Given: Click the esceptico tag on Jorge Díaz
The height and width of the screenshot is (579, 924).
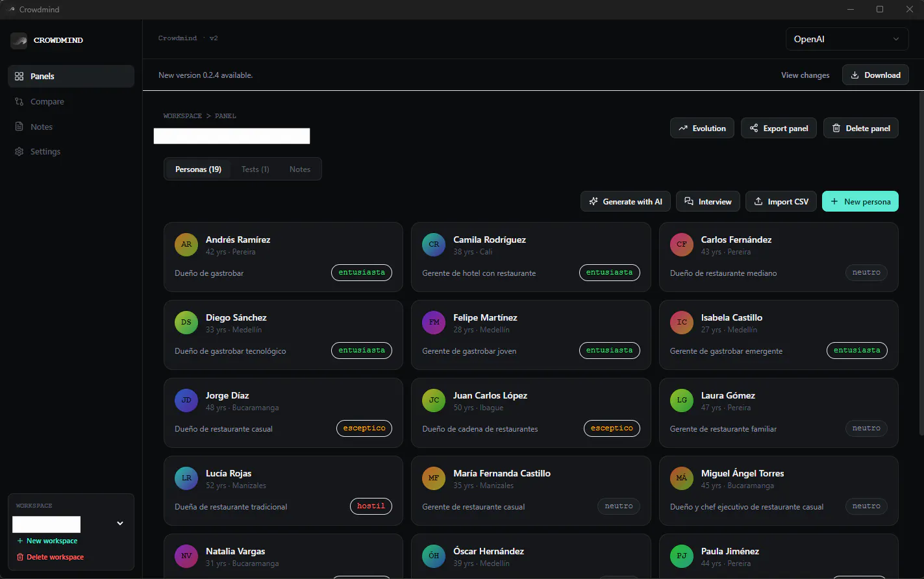Looking at the screenshot, I should click(x=364, y=428).
